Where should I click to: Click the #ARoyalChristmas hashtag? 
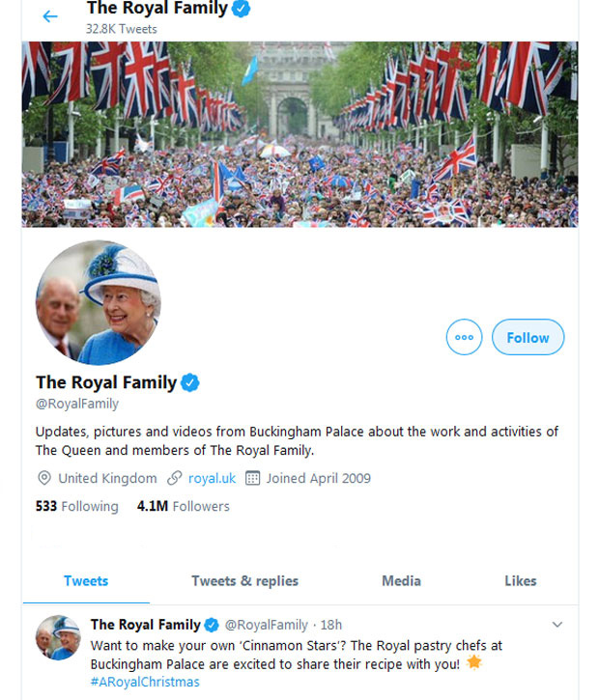[x=145, y=682]
